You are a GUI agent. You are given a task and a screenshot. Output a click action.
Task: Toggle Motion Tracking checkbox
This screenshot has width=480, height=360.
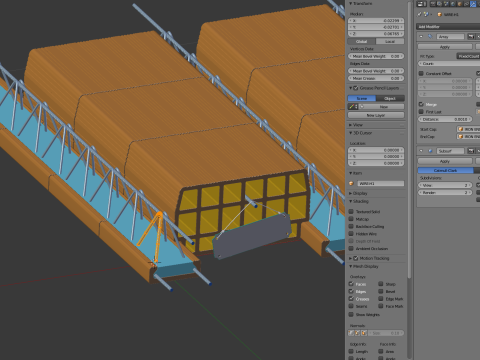pyautogui.click(x=356, y=258)
